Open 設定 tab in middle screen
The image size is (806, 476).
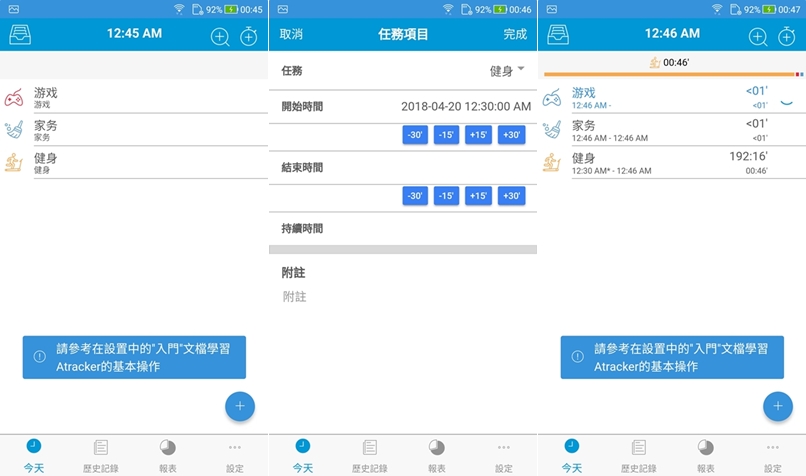click(x=504, y=455)
